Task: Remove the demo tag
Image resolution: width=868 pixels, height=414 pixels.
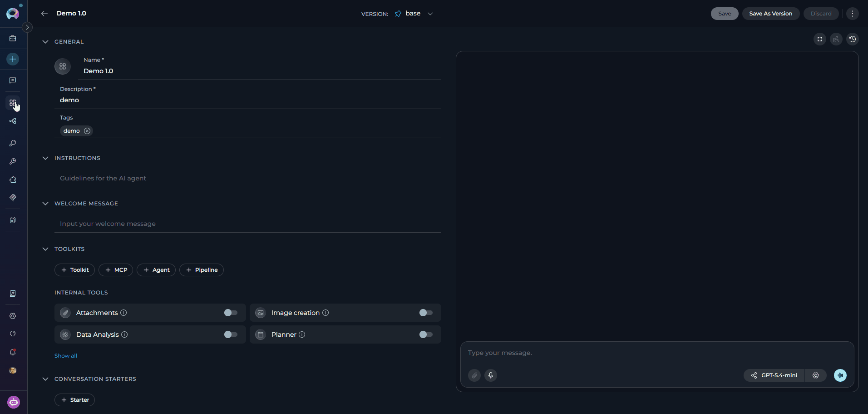Action: (87, 131)
